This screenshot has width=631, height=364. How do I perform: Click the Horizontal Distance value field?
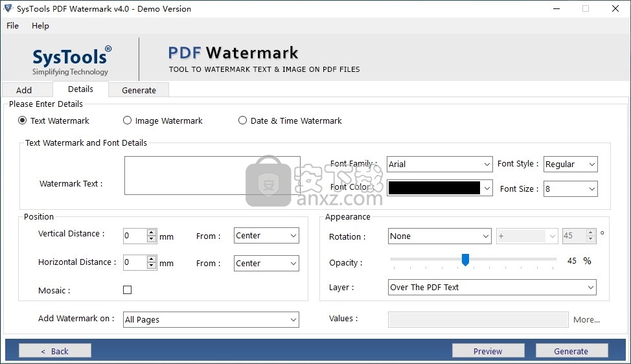(135, 262)
